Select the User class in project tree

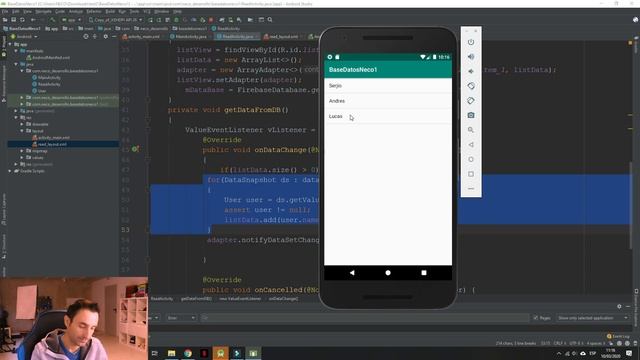(39, 91)
